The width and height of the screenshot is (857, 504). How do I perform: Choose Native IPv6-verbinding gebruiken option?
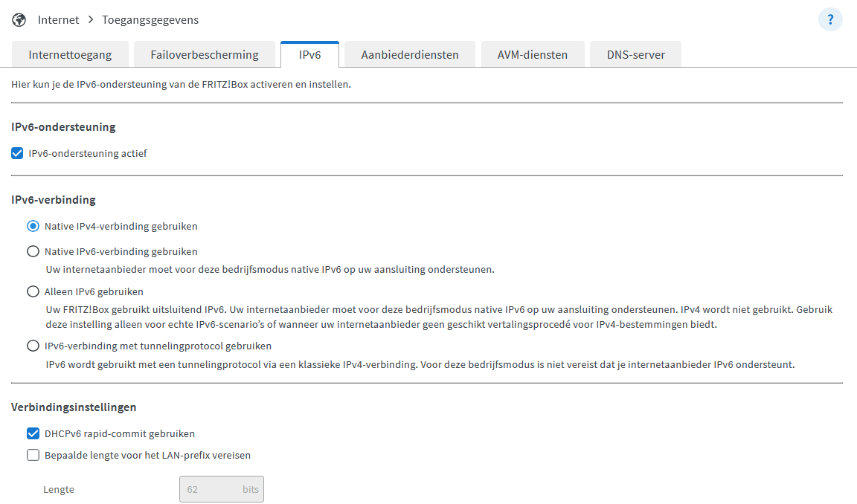coord(33,251)
